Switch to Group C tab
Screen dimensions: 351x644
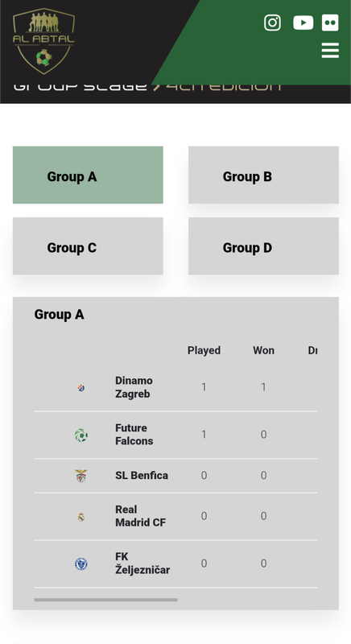[88, 246]
